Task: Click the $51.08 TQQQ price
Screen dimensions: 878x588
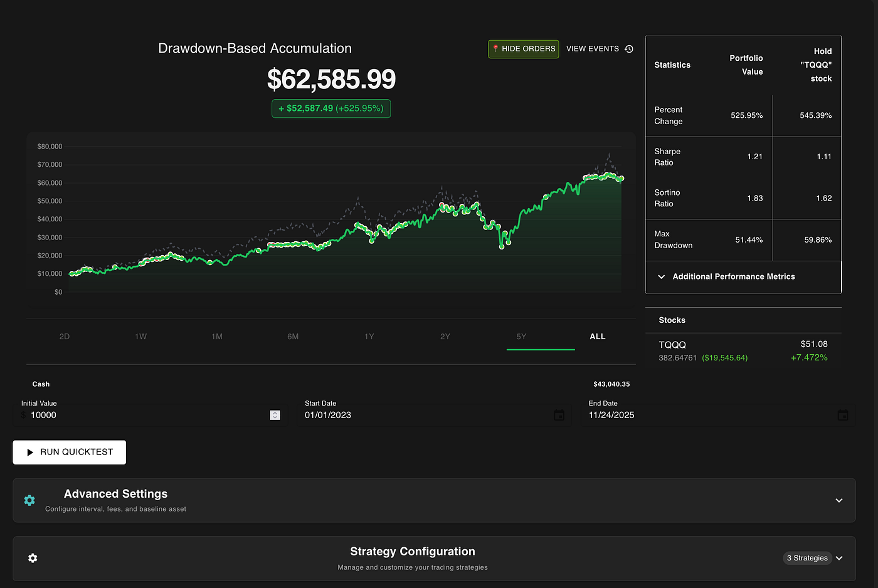Action: [814, 344]
